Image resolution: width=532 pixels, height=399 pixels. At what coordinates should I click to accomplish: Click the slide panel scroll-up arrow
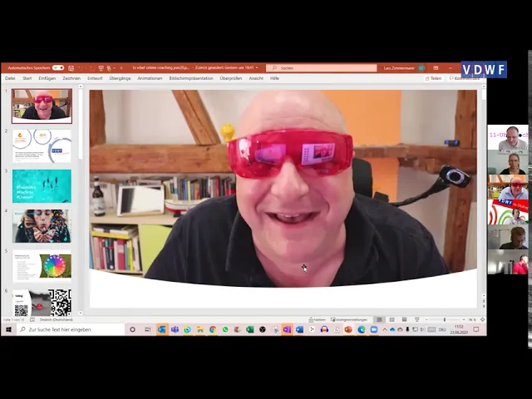[x=81, y=86]
